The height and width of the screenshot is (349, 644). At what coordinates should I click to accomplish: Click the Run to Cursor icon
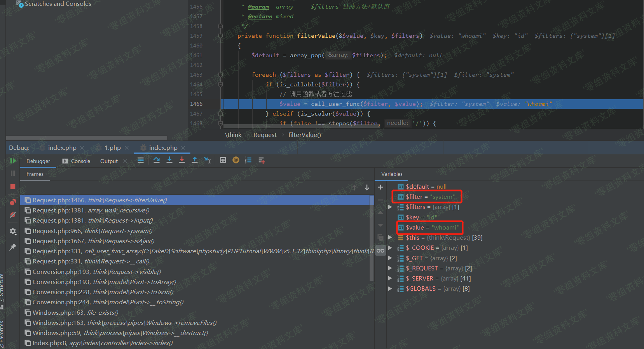208,160
